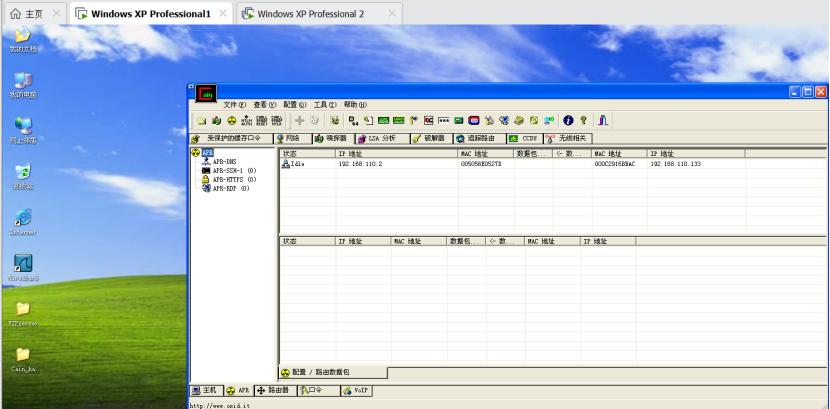Click the remove-from-list trash bin icon
This screenshot has height=409, width=830.
[x=314, y=121]
